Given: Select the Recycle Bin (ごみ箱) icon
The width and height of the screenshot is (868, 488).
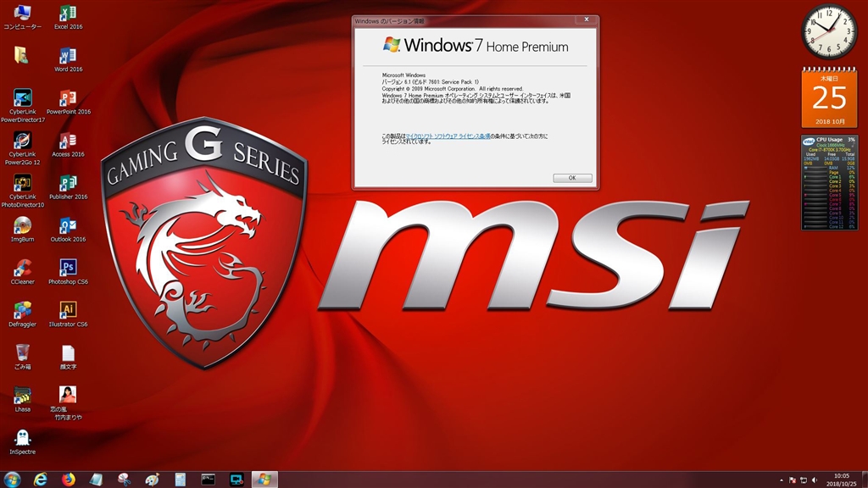Looking at the screenshot, I should coord(23,357).
